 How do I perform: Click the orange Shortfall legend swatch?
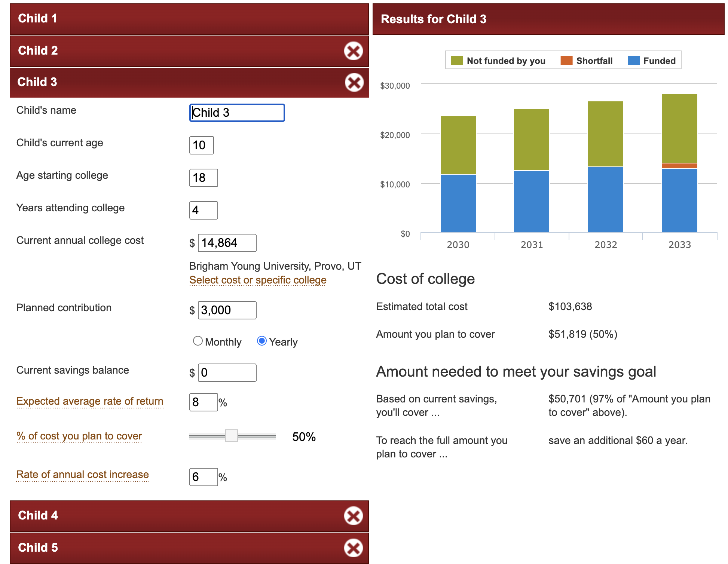tap(566, 61)
